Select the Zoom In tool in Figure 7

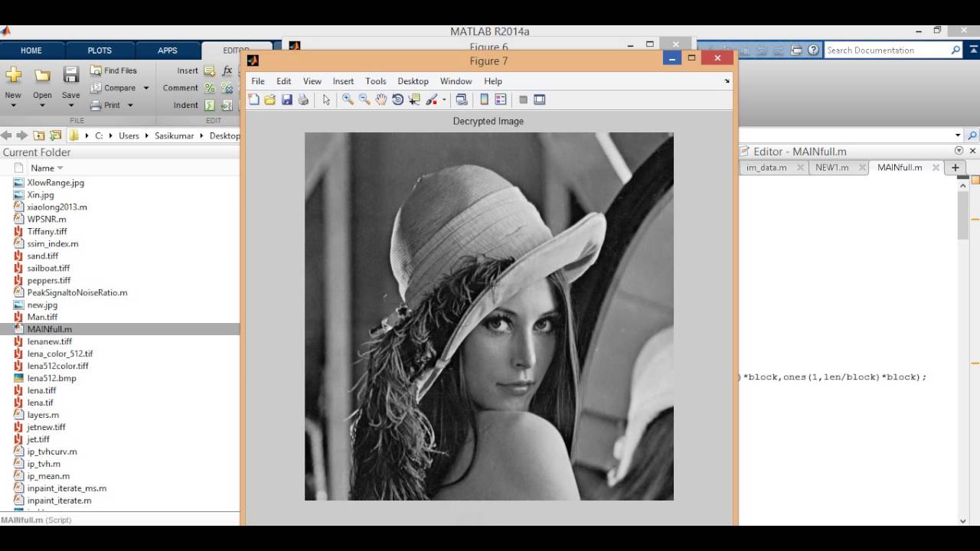tap(348, 99)
